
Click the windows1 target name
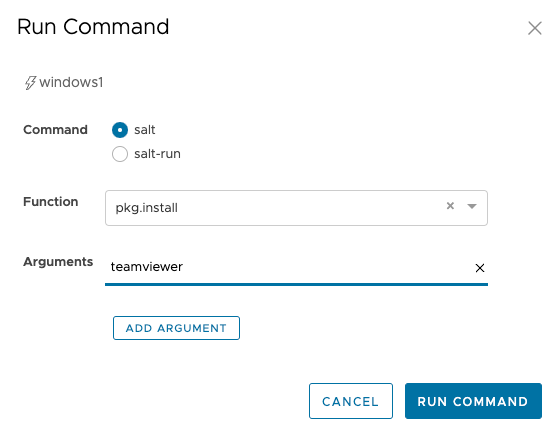(71, 82)
